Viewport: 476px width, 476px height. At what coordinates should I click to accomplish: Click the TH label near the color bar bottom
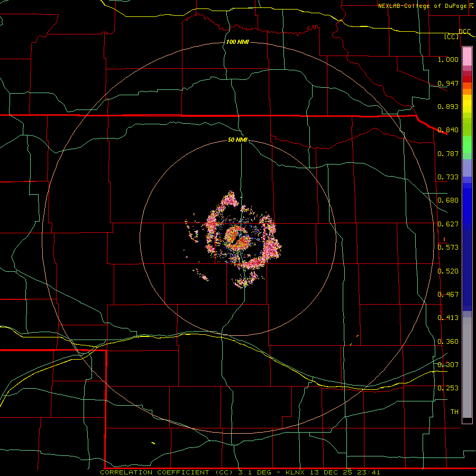[454, 412]
